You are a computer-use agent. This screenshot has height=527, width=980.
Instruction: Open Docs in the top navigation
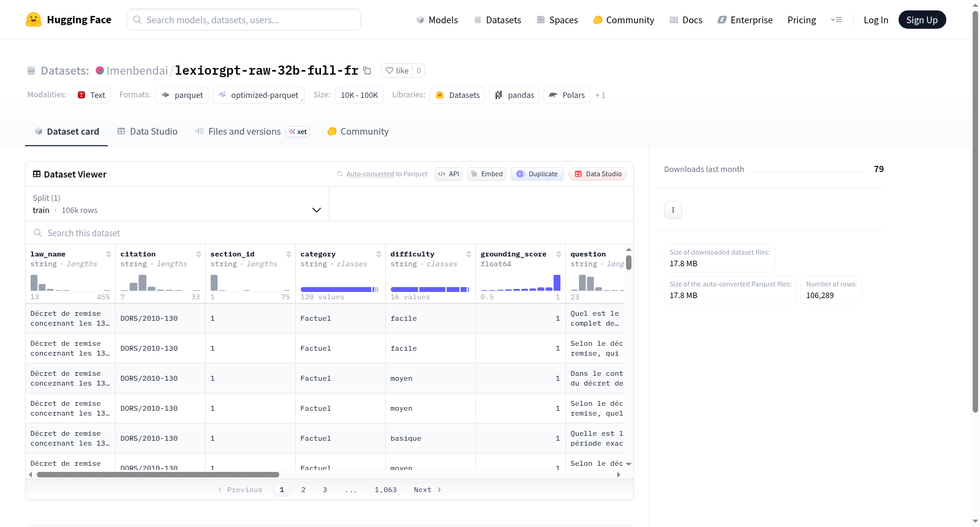pos(686,20)
